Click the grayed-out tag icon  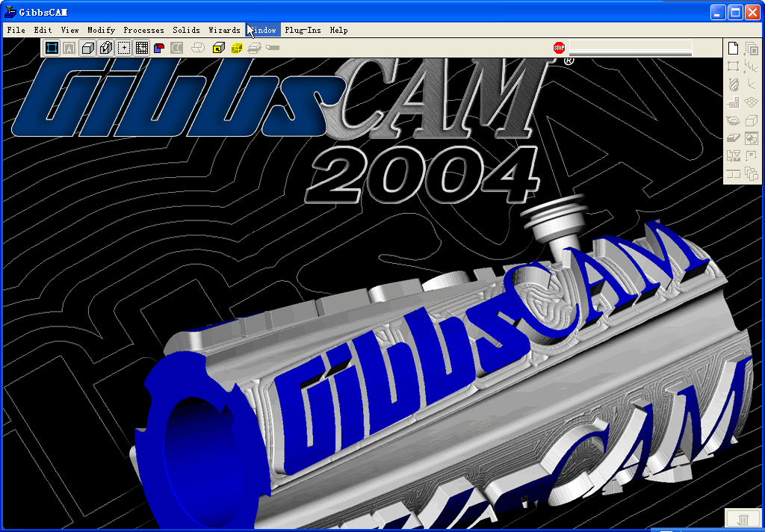coord(273,48)
